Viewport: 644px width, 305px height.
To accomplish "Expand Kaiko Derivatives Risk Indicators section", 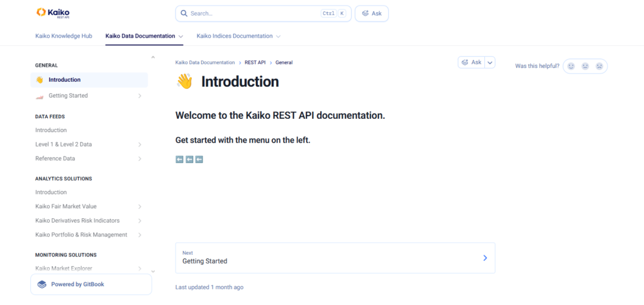I will pyautogui.click(x=140, y=221).
